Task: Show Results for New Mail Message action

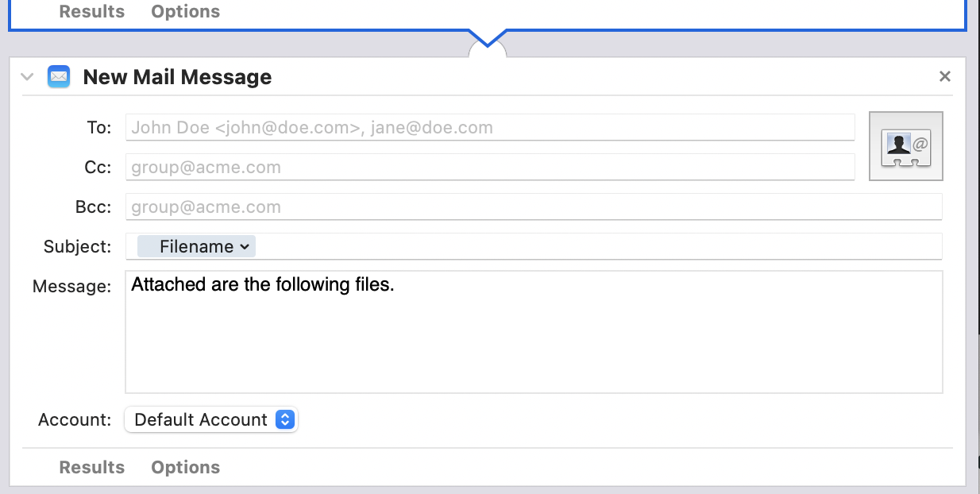Action: tap(92, 468)
